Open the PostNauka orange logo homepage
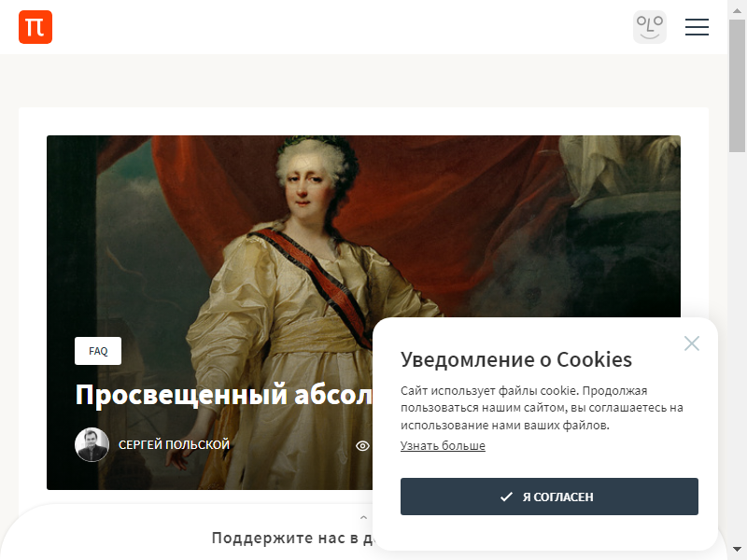747x560 pixels. [35, 27]
